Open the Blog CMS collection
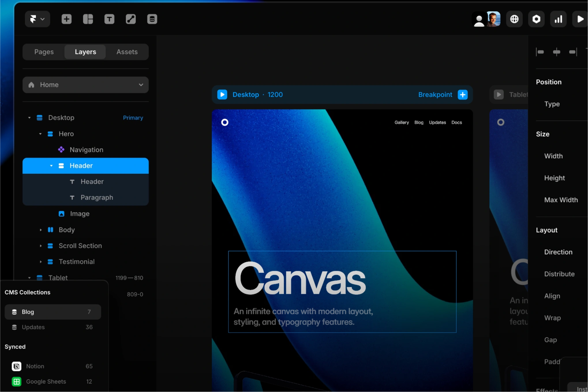 [53, 312]
